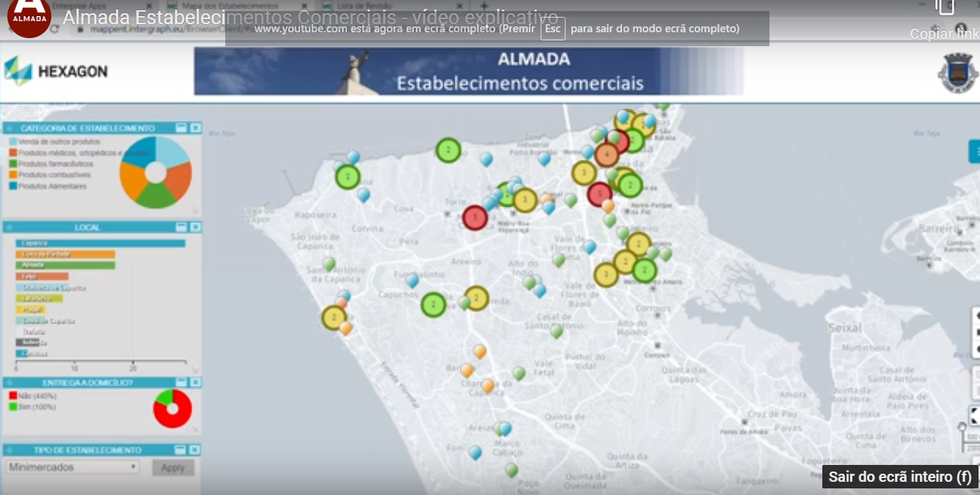
Task: Click the Hexagon logo
Action: (x=56, y=71)
